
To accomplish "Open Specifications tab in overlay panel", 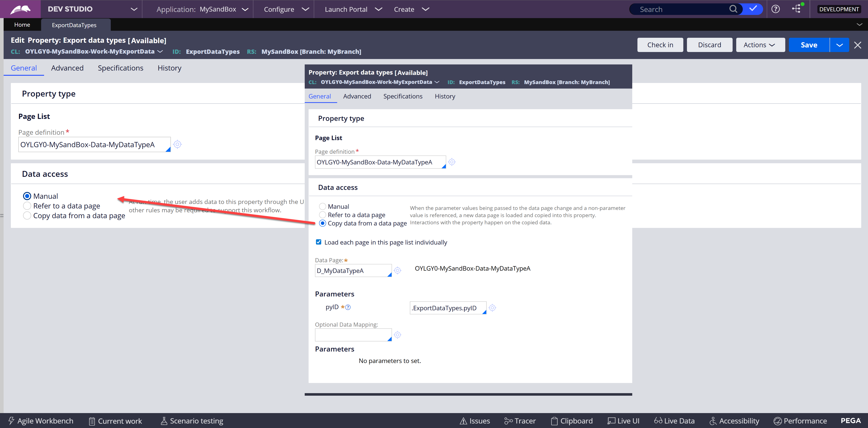I will [403, 96].
